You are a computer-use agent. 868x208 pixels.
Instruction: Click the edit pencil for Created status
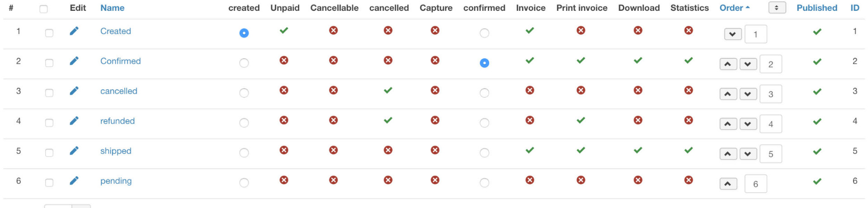click(74, 31)
